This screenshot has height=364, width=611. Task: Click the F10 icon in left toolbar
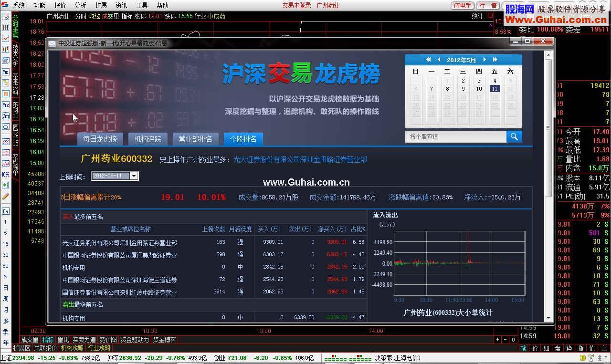[x=6, y=72]
